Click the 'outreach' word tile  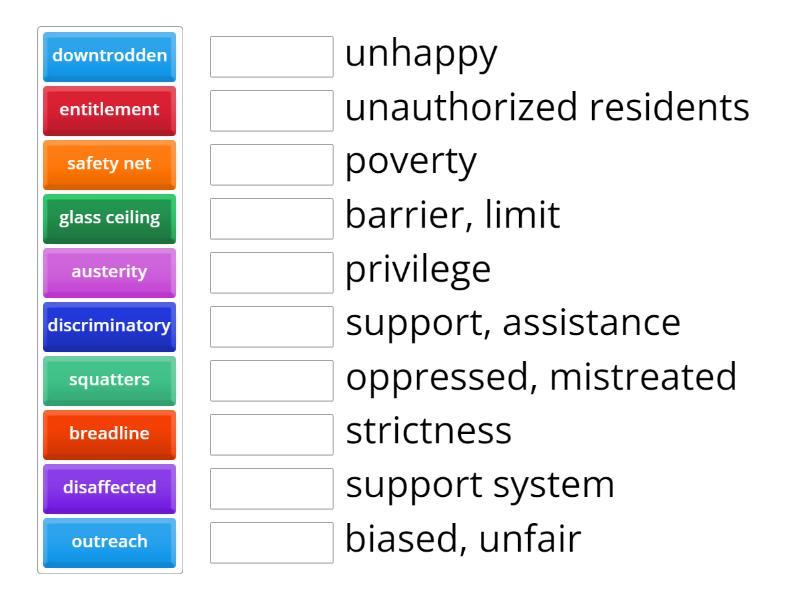tap(109, 542)
